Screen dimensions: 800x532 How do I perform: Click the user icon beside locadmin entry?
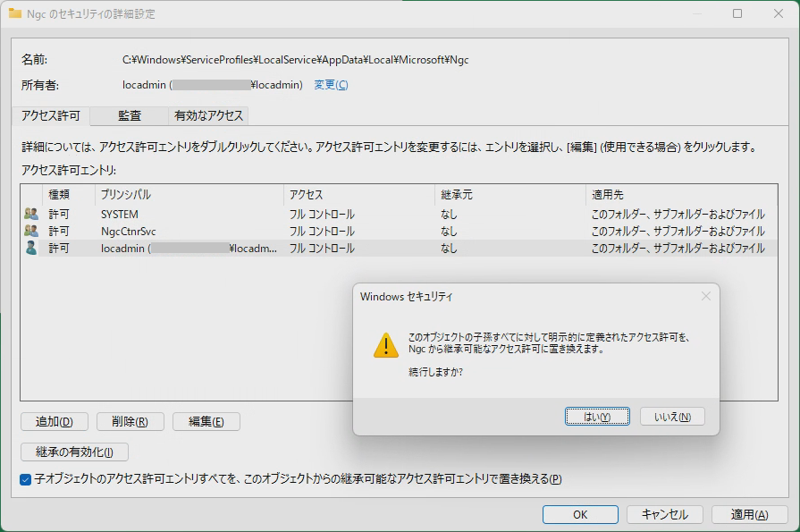(31, 249)
